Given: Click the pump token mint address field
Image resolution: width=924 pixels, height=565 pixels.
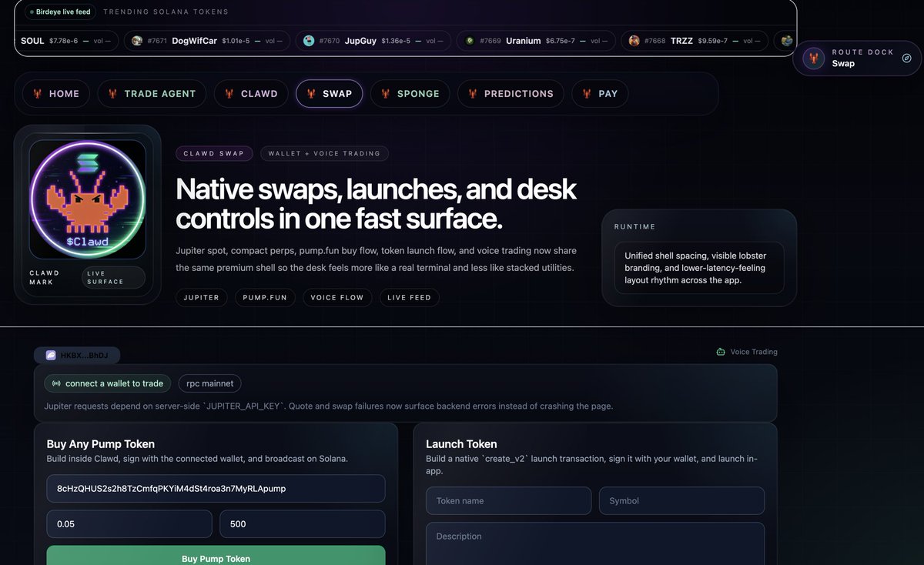Looking at the screenshot, I should point(216,489).
